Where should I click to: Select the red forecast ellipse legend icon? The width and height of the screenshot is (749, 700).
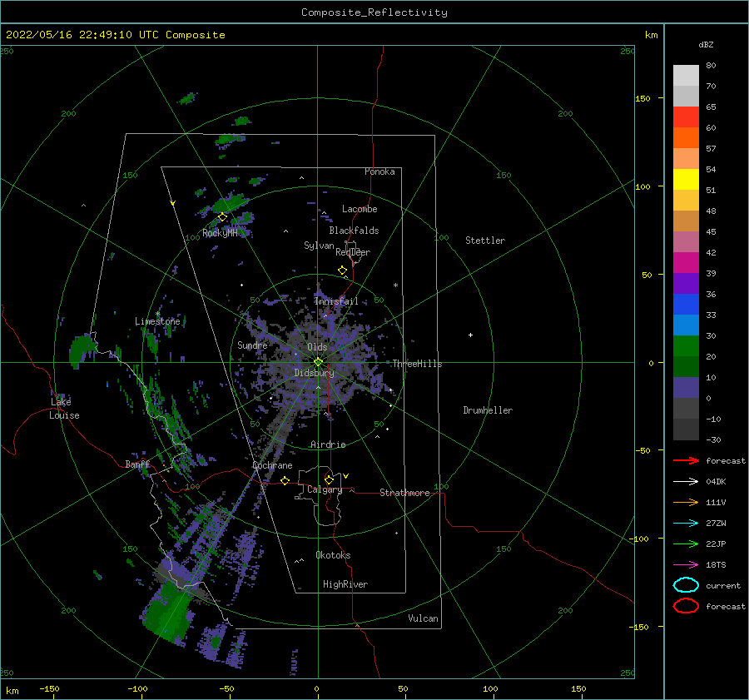[x=686, y=606]
